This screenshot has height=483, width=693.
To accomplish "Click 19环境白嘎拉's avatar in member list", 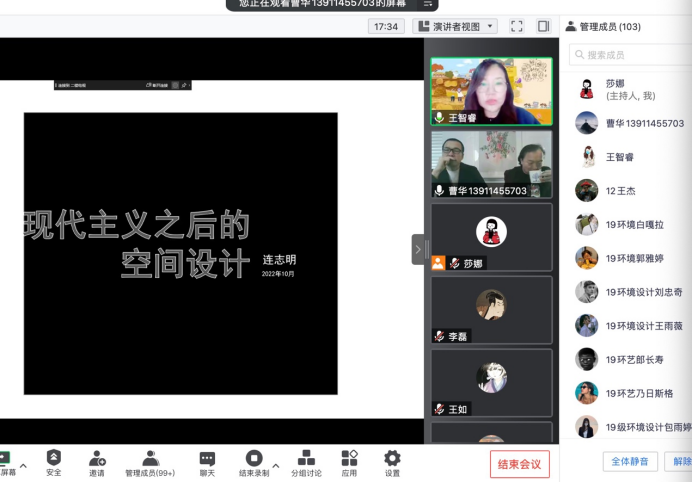I will [x=586, y=224].
